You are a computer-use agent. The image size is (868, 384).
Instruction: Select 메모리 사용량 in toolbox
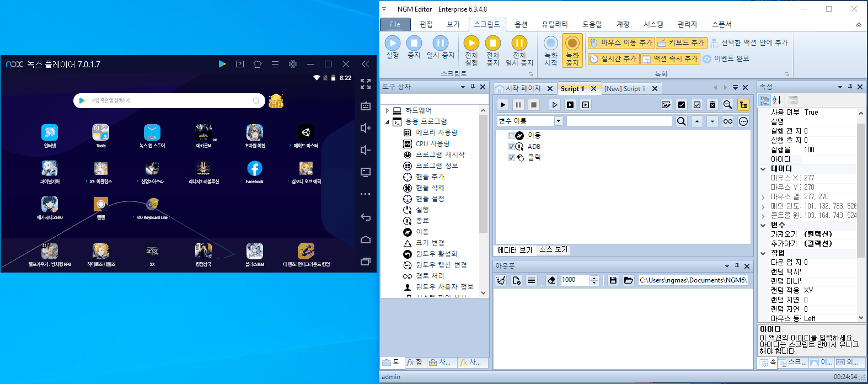click(x=436, y=132)
